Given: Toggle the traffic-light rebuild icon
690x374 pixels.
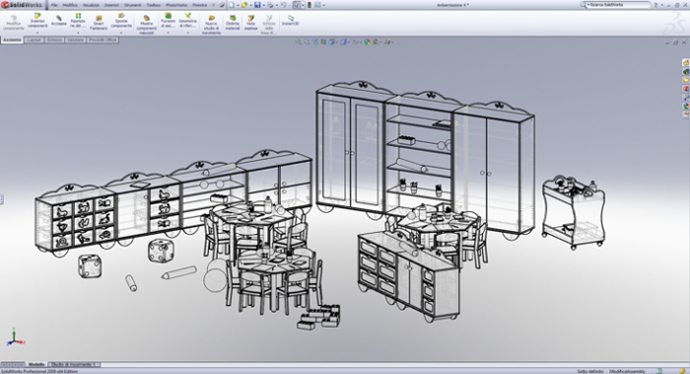Looking at the screenshot, I should pos(309,5).
